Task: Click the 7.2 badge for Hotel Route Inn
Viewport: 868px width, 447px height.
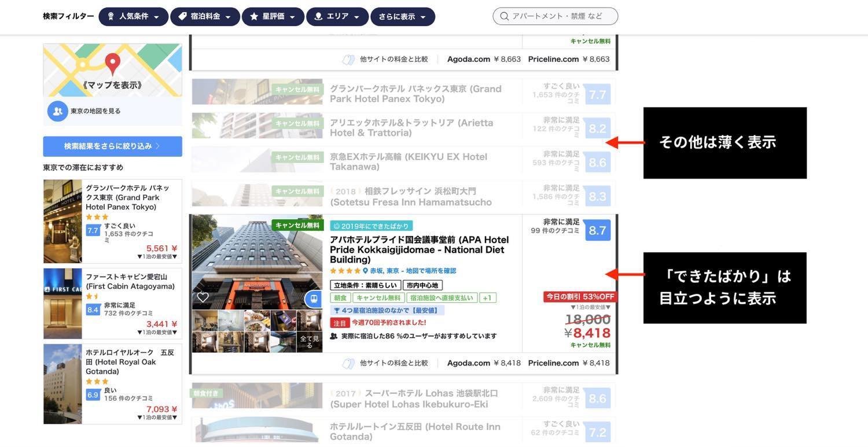Action: pyautogui.click(x=597, y=433)
